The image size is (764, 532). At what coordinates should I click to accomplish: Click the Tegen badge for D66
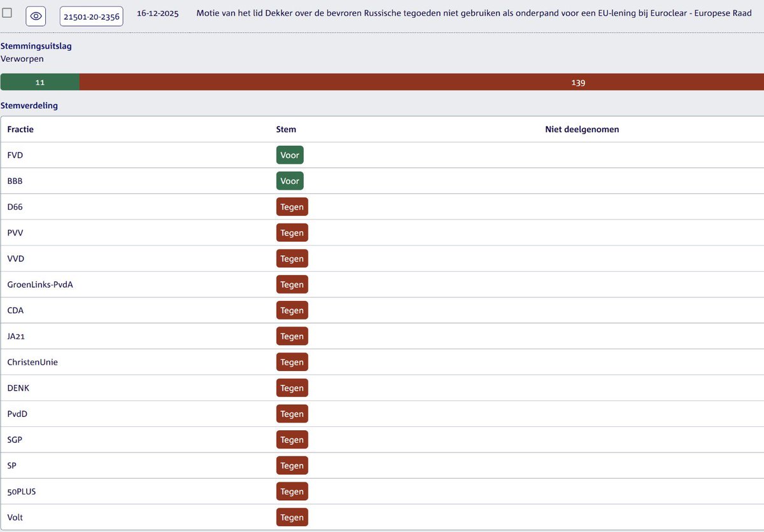292,207
